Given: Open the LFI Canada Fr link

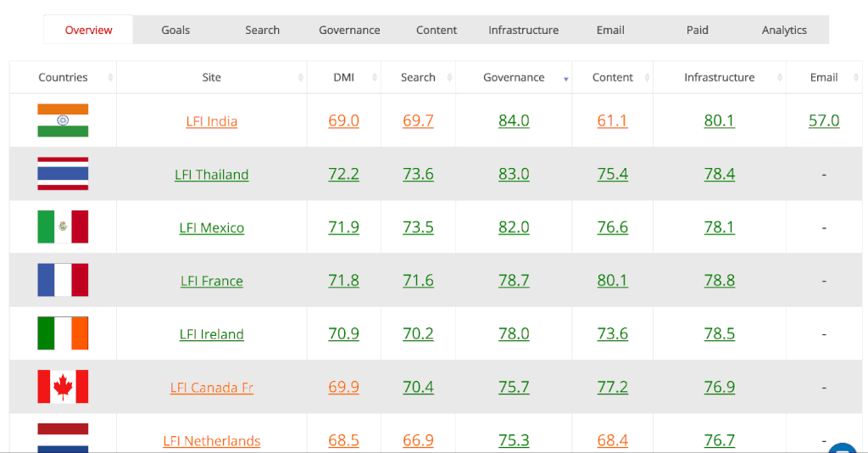Looking at the screenshot, I should point(211,388).
